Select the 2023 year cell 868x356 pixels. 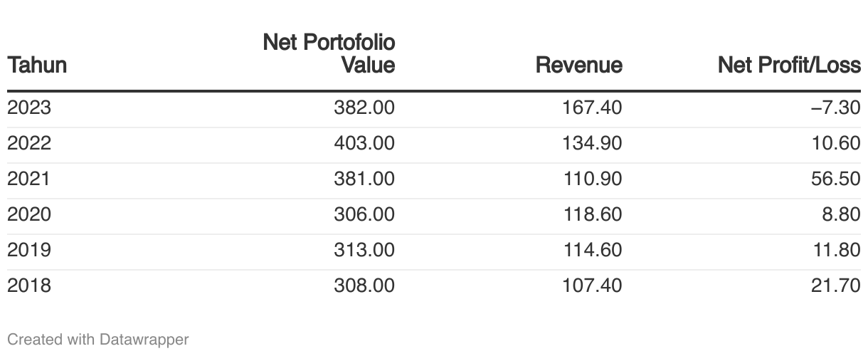pyautogui.click(x=29, y=108)
